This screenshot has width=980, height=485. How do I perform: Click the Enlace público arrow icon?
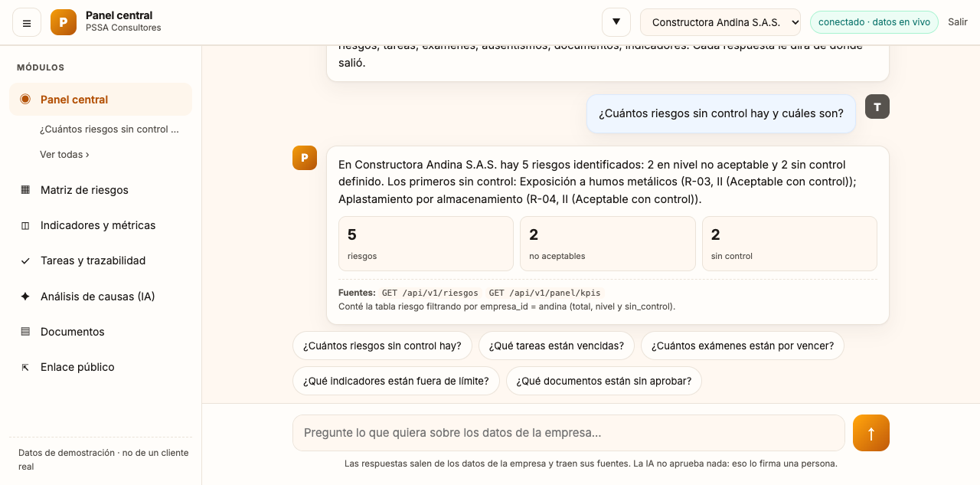coord(25,367)
